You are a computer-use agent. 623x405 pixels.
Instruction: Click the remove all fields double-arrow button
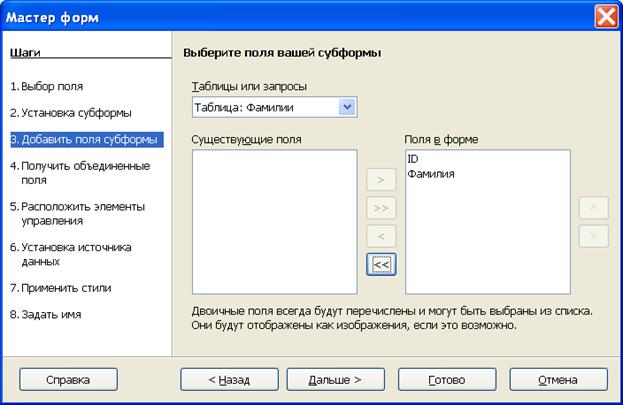click(x=381, y=264)
